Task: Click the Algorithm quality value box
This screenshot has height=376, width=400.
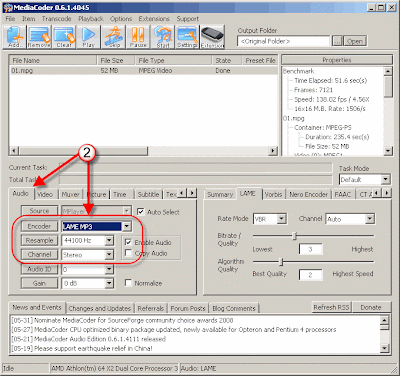Action: coord(310,275)
